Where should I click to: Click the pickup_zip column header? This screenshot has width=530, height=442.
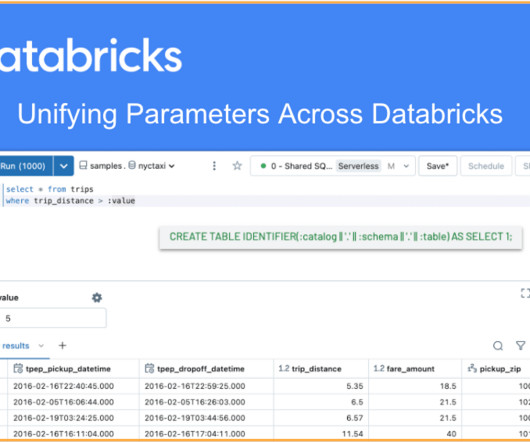pos(496,369)
